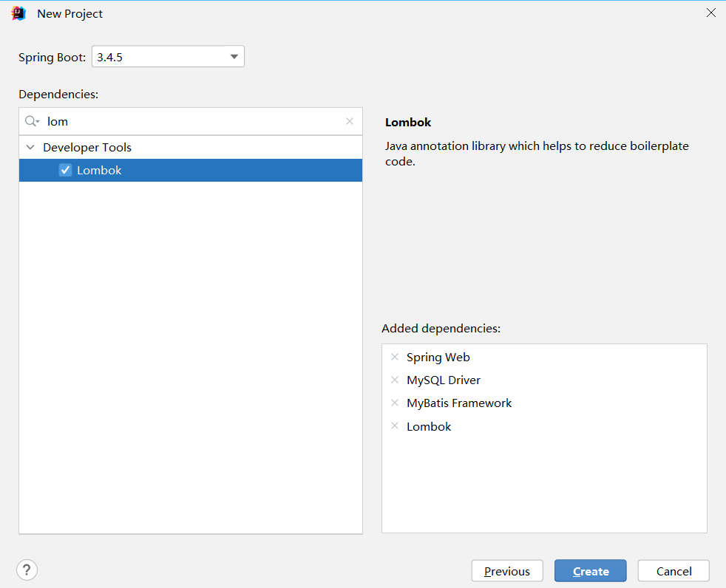Close the New Project dialog
Screen dimensions: 726x588
(711, 13)
